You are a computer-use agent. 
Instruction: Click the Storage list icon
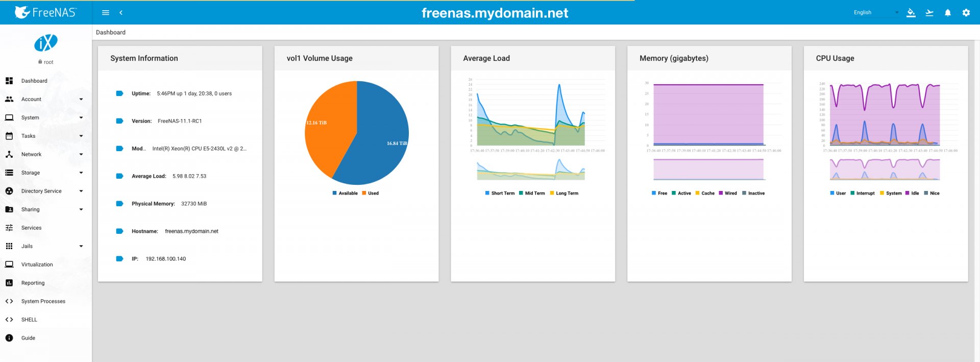coord(9,173)
